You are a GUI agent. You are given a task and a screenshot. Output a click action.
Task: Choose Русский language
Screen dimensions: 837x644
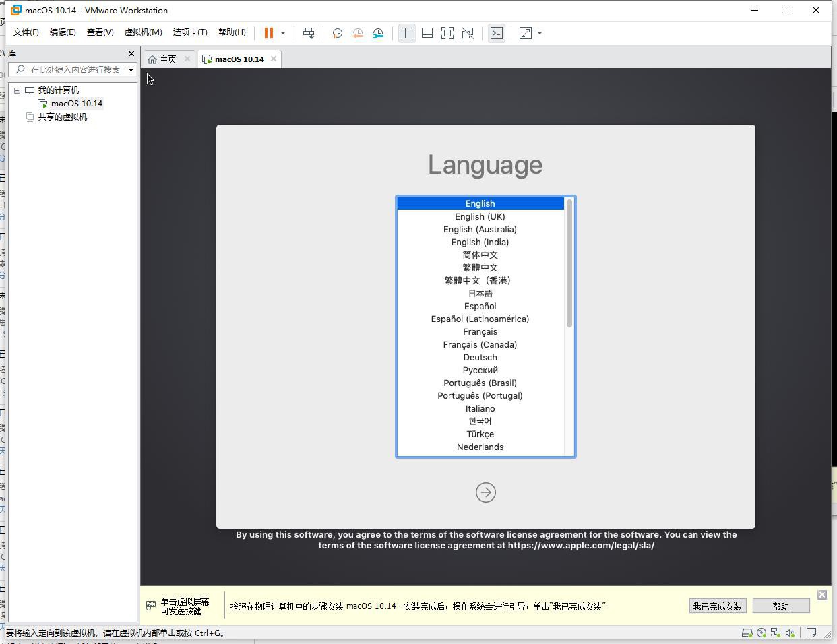(480, 370)
